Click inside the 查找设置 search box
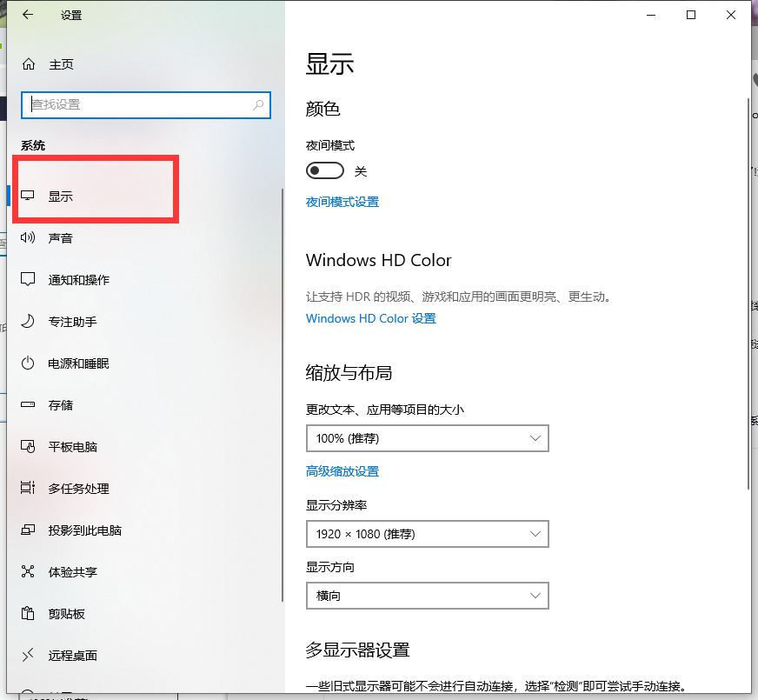The height and width of the screenshot is (700, 758). (145, 104)
